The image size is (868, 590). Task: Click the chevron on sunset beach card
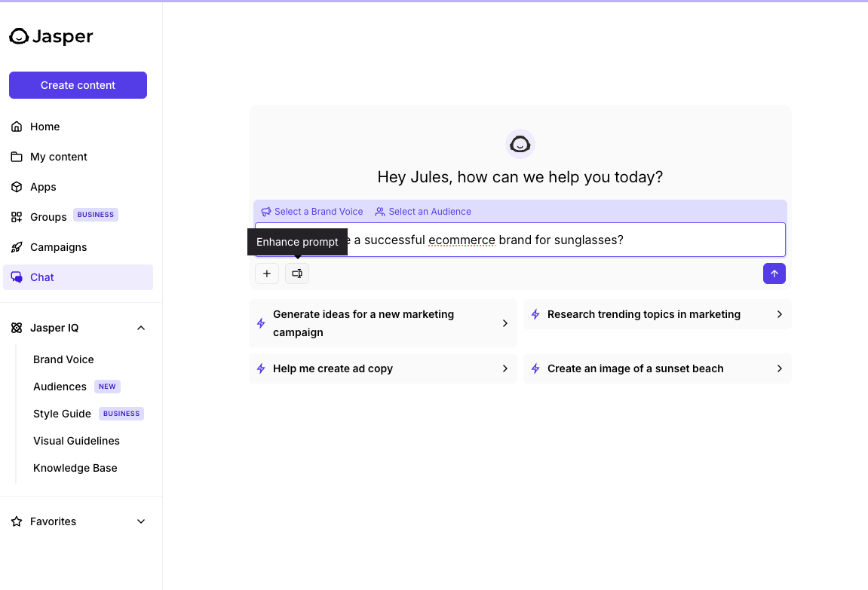tap(780, 368)
